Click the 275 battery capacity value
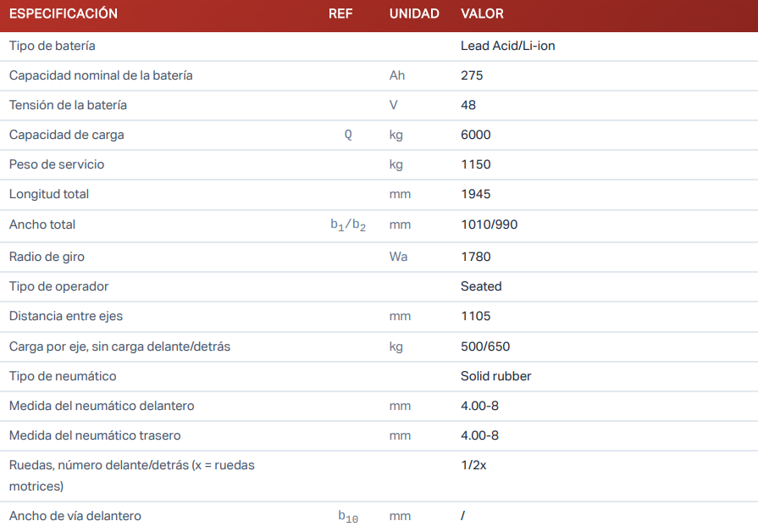 coord(472,75)
